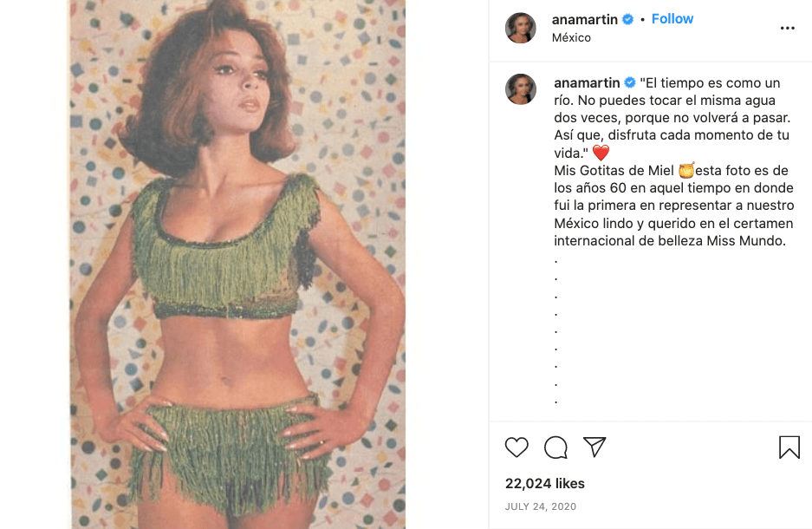The width and height of the screenshot is (812, 529).
Task: Open the comment icon to add a comment
Action: point(555,447)
